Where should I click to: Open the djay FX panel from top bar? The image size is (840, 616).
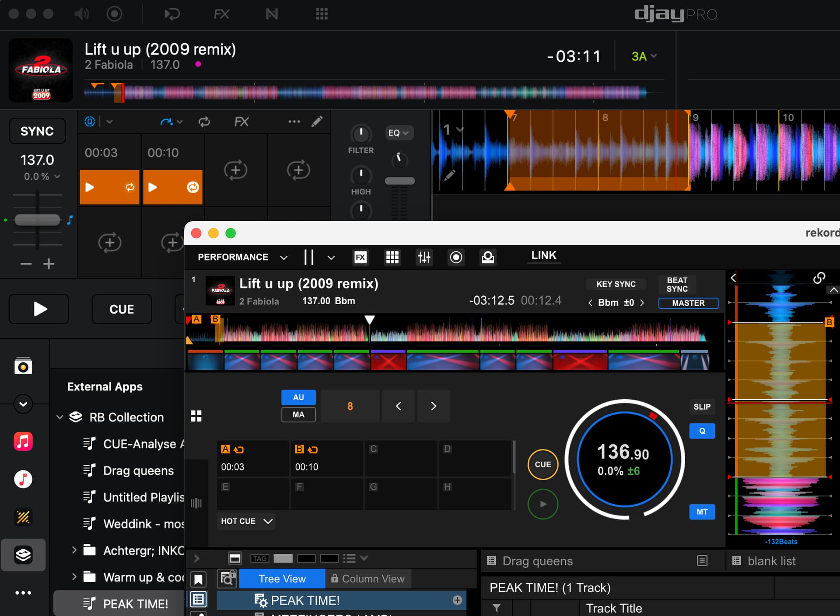[x=221, y=14]
